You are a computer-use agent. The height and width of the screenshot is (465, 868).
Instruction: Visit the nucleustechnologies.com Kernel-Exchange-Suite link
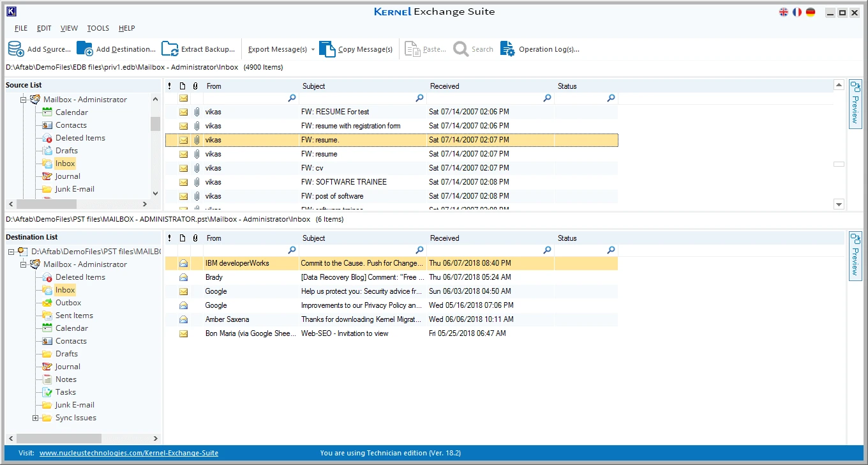pos(129,453)
